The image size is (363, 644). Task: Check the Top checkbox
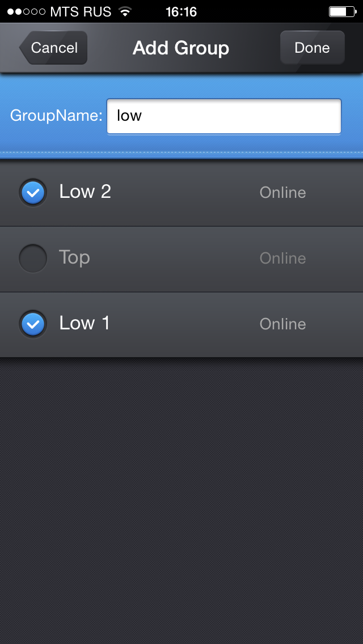coord(33,259)
